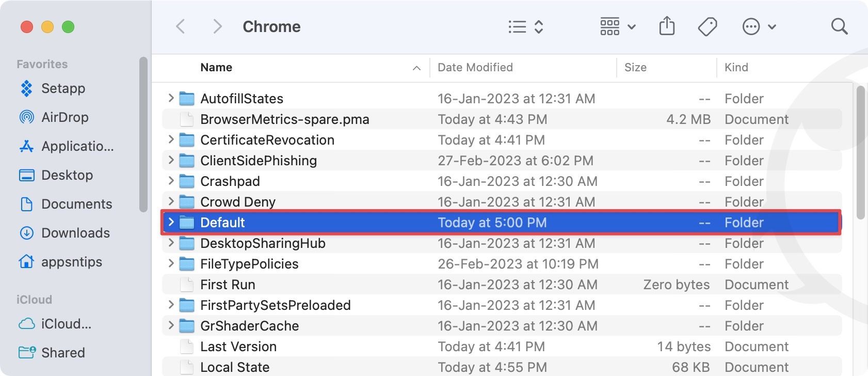Sort by the Name column header
Image resolution: width=868 pixels, height=376 pixels.
216,68
